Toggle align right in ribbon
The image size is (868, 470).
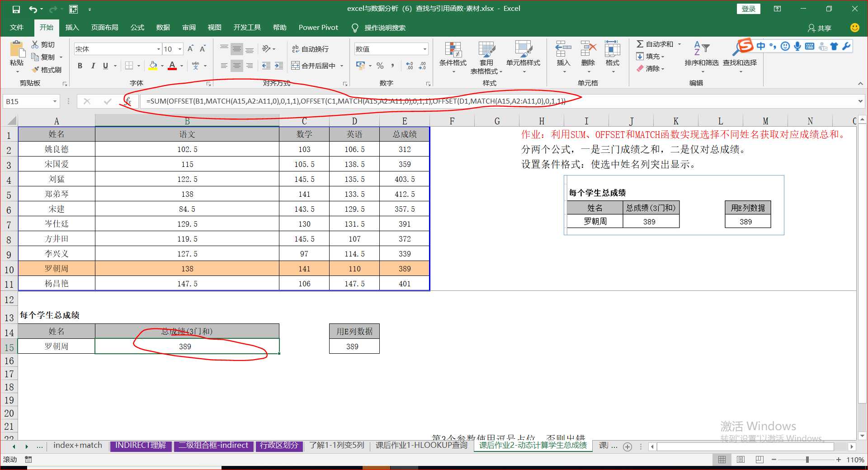coord(250,66)
